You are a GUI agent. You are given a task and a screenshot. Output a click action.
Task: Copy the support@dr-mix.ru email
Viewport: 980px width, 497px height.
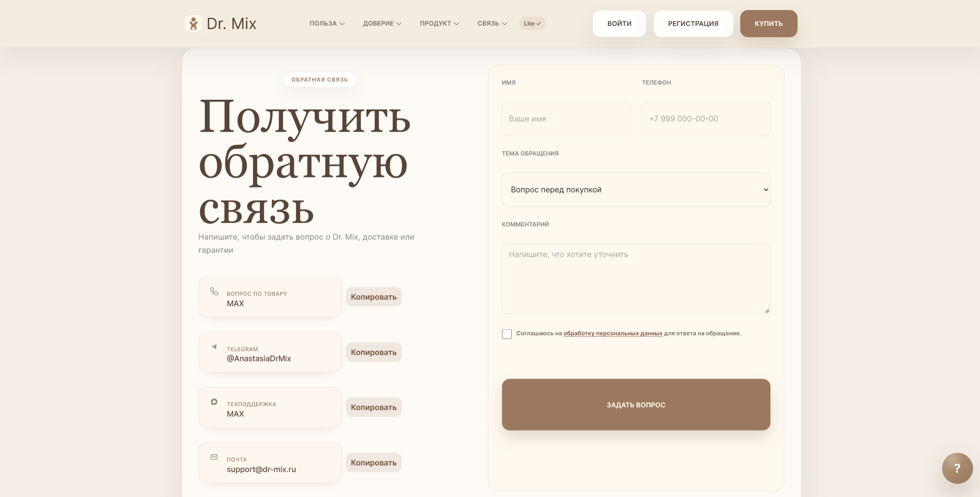coord(373,463)
